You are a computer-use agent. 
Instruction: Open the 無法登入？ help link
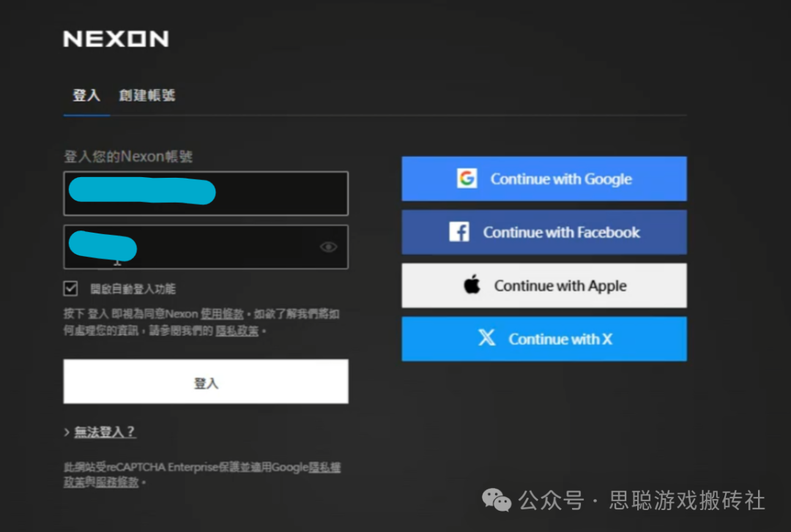(x=105, y=432)
